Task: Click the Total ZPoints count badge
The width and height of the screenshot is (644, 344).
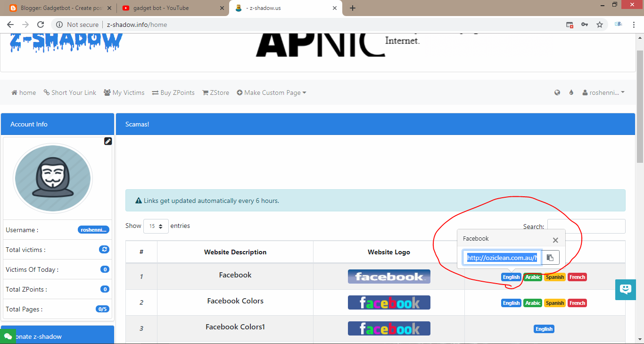Action: tap(105, 289)
